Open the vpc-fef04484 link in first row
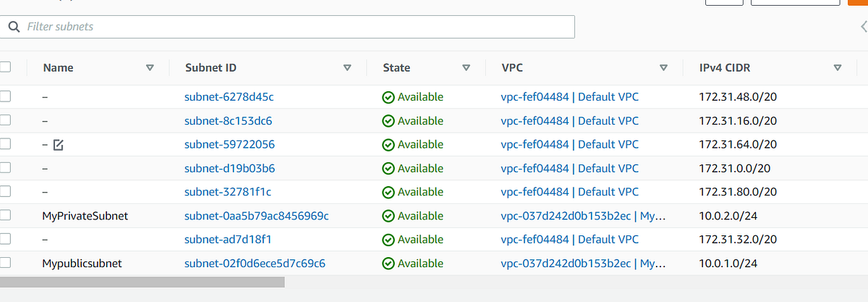 point(535,97)
